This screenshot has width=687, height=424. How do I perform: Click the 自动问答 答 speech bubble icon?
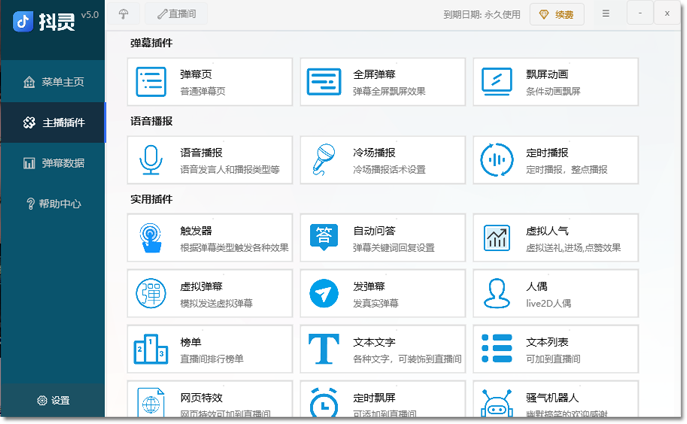point(324,237)
